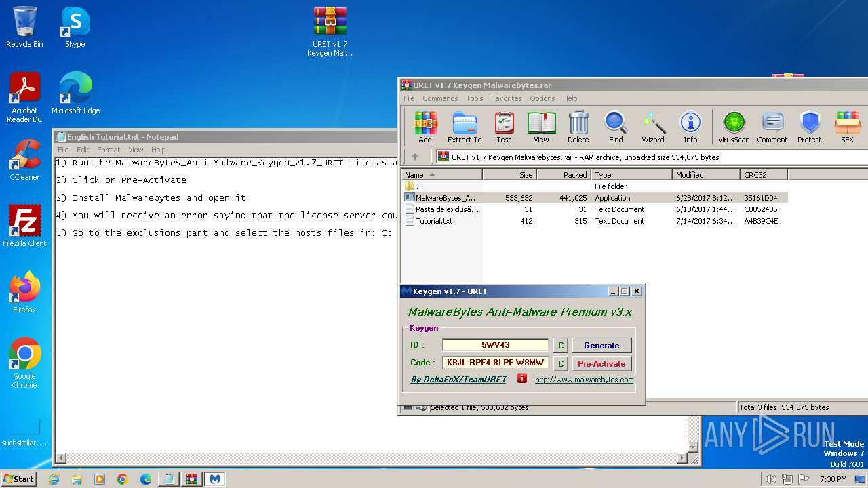Image resolution: width=868 pixels, height=488 pixels.
Task: Click the SFX toolbar icon
Action: (x=848, y=127)
